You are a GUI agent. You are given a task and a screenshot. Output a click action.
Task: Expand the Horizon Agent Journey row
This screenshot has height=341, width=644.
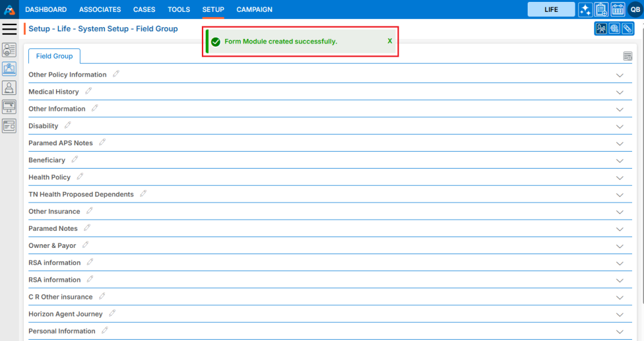(x=619, y=314)
